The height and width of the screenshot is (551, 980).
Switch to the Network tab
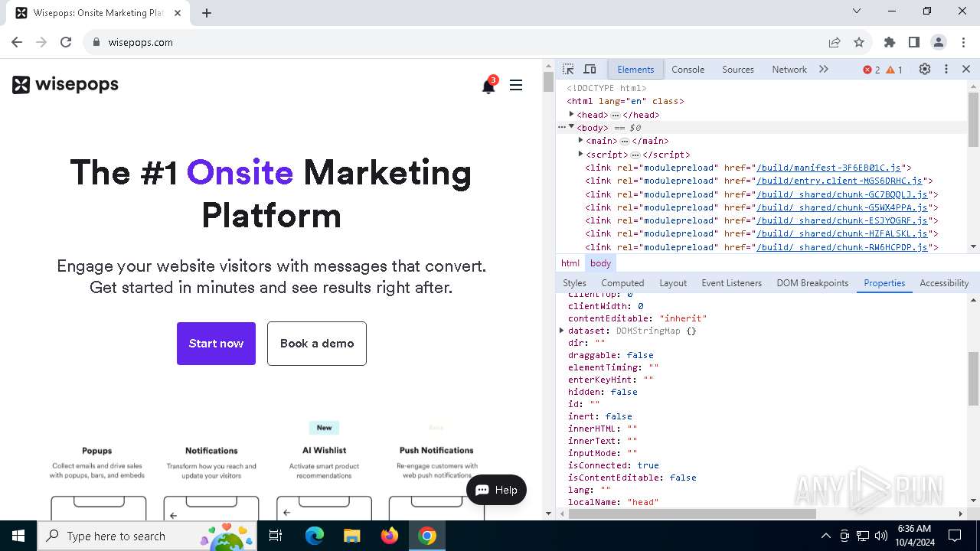(789, 69)
